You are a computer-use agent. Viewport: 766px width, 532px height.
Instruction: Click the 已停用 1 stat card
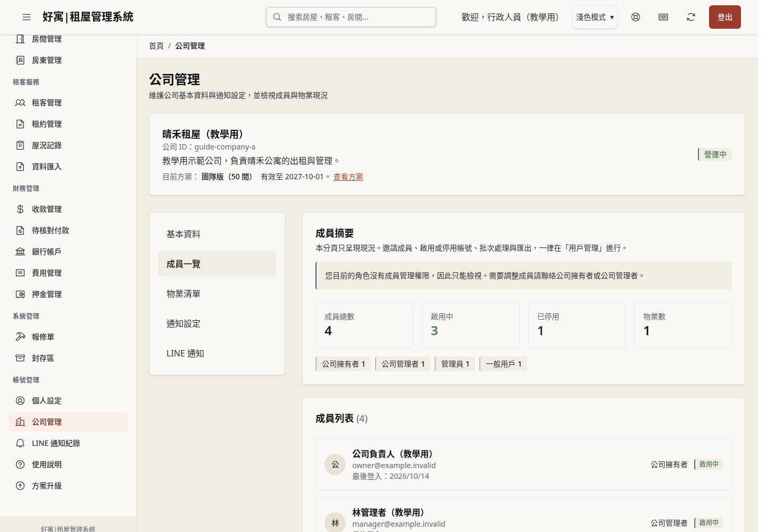click(x=577, y=325)
